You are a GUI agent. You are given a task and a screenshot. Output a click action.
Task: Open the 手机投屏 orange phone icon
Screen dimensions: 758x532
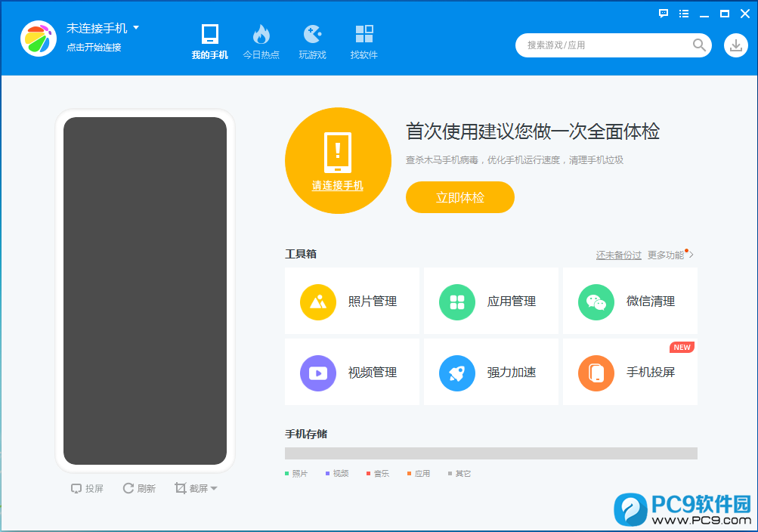(x=596, y=373)
